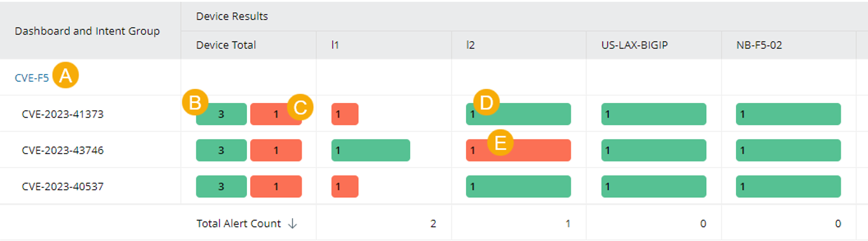Click red Device Total 1 for CVE-2023-41373

tap(276, 114)
